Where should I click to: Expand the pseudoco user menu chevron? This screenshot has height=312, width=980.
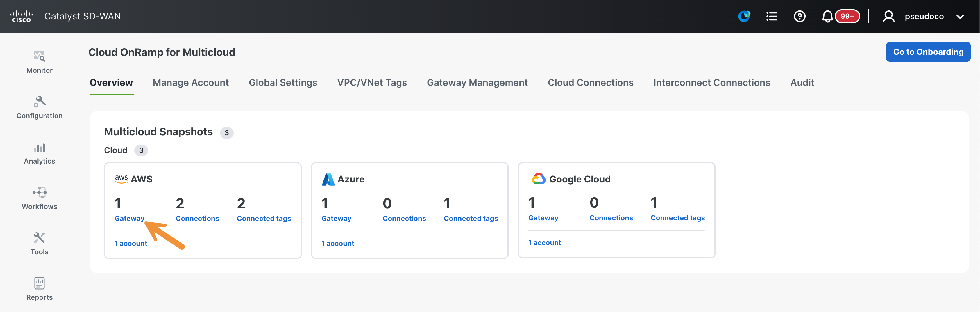[960, 16]
